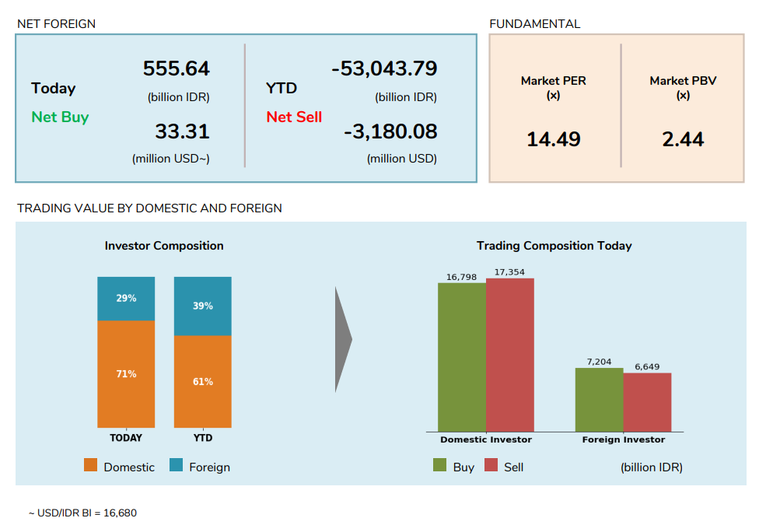Click the green Net Buy label
759x532 pixels.
click(x=60, y=117)
